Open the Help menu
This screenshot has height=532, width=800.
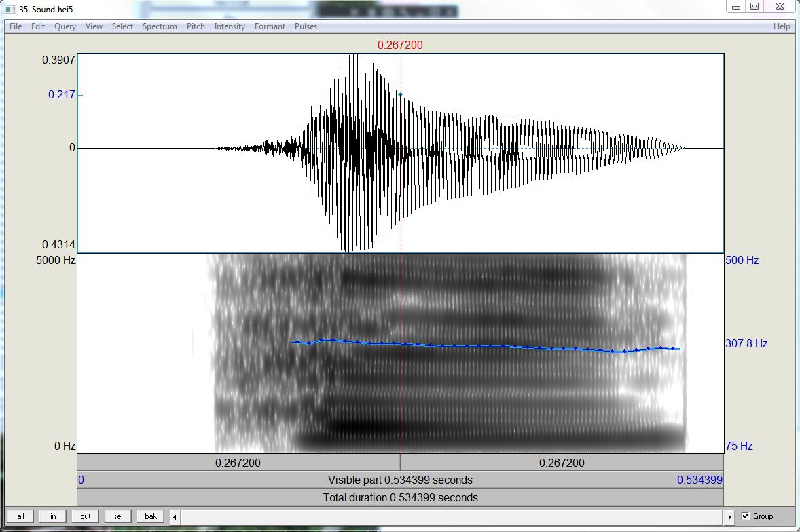click(782, 26)
